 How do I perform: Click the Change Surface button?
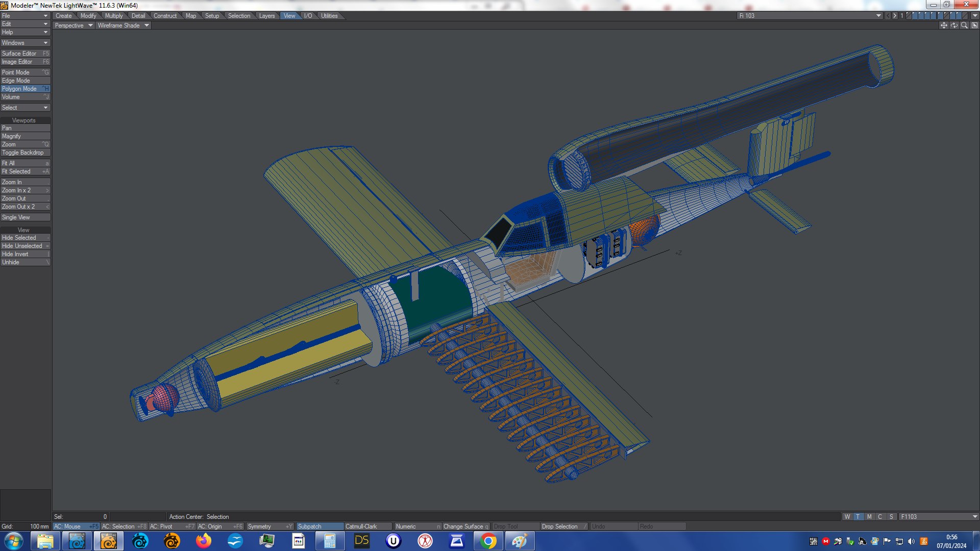465,527
